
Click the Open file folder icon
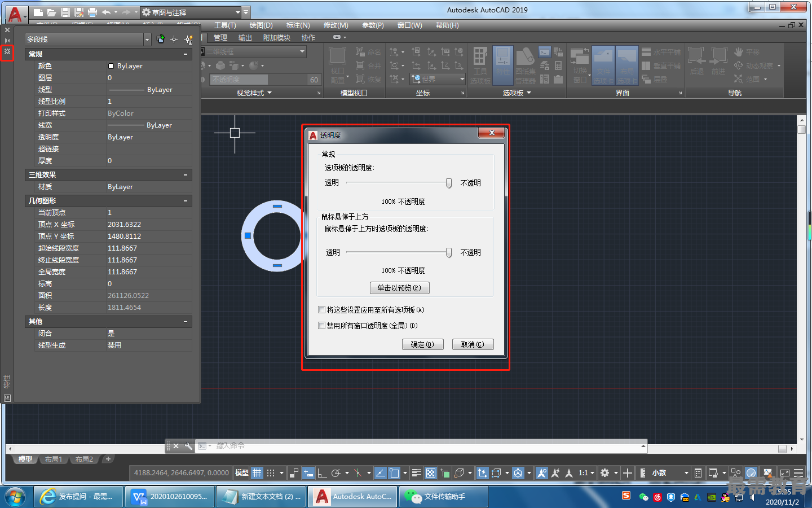pyautogui.click(x=51, y=12)
